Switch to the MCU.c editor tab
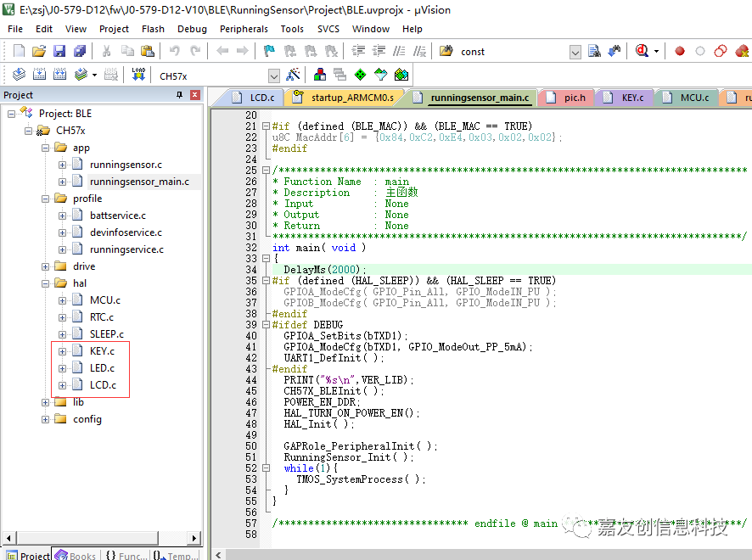Screen dimensions: 752x560 pos(687,98)
